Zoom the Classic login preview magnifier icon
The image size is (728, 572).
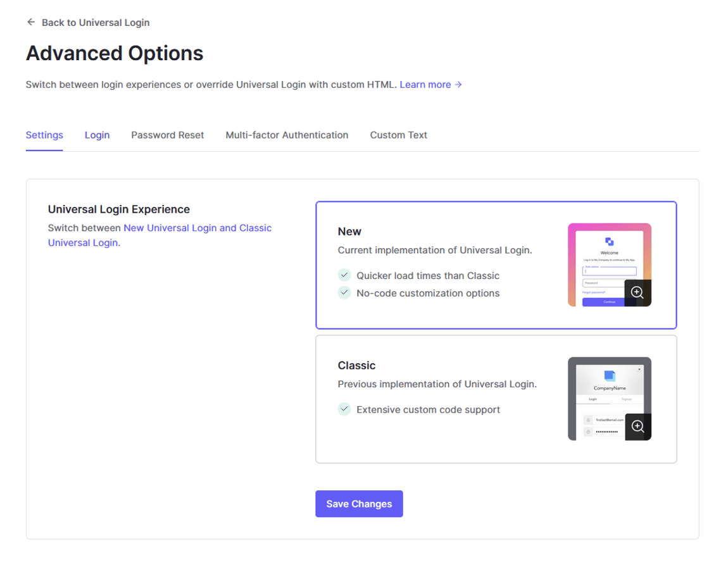(x=637, y=426)
